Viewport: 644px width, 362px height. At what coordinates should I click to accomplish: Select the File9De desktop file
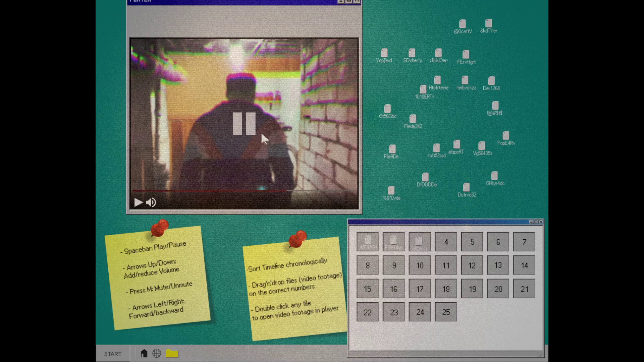click(x=392, y=149)
